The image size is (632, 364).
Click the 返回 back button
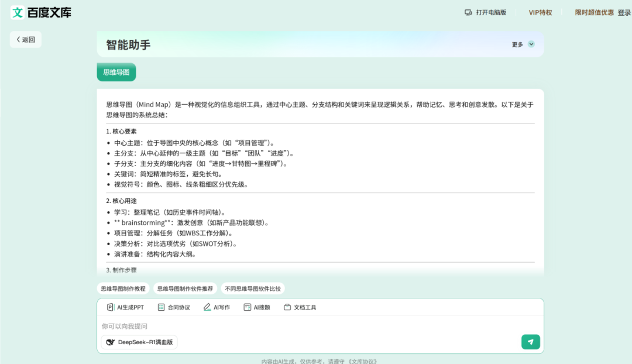coord(25,39)
